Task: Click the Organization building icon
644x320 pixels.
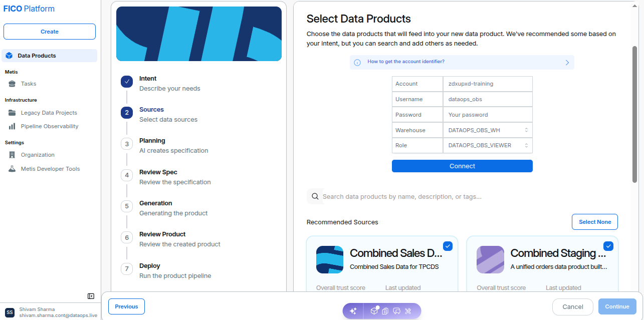Action: click(12, 155)
